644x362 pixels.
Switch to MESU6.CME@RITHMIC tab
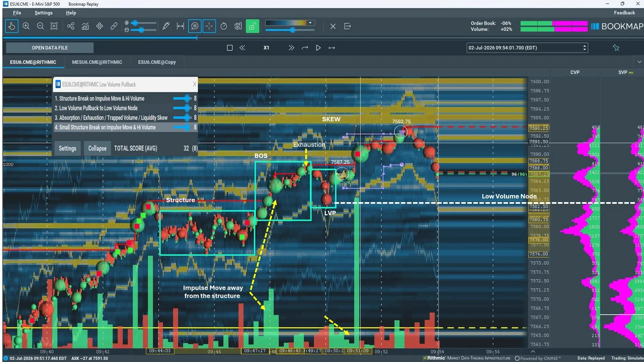tap(97, 62)
